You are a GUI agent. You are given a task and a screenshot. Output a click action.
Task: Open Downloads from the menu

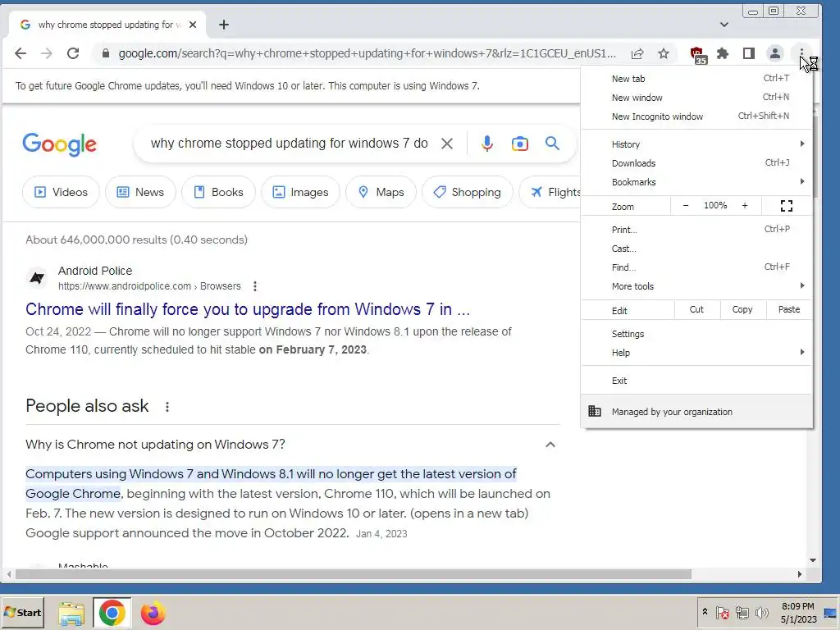[697, 163]
